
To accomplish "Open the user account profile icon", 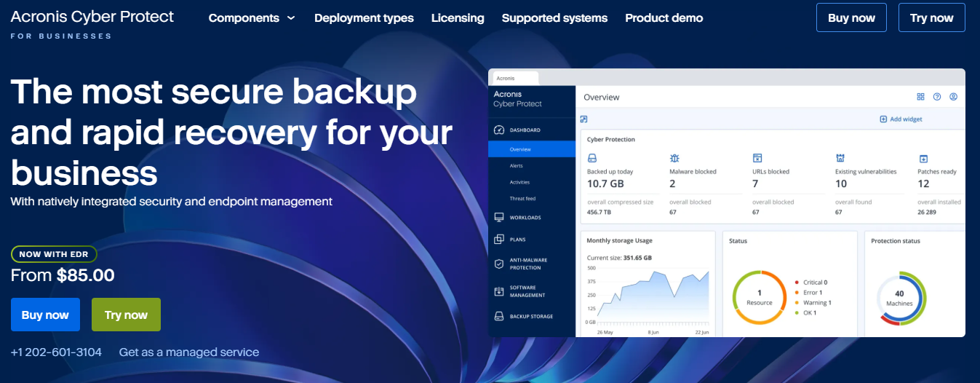I will (953, 97).
